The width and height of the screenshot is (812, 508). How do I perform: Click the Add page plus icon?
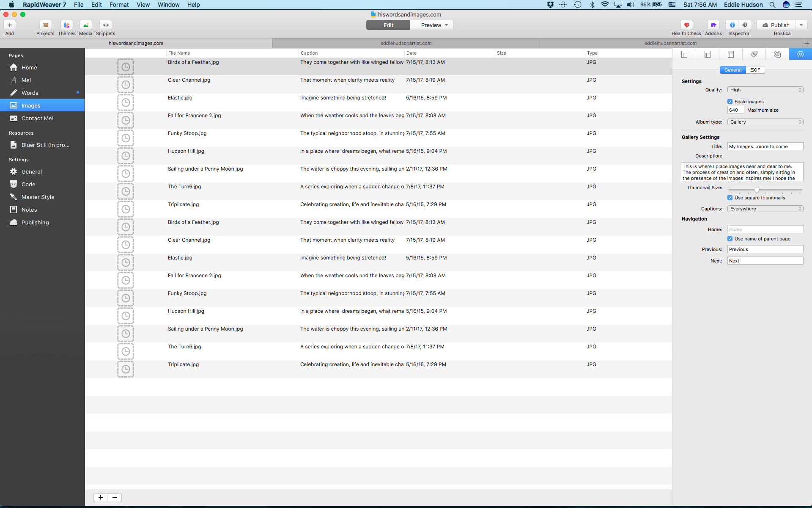pos(9,25)
